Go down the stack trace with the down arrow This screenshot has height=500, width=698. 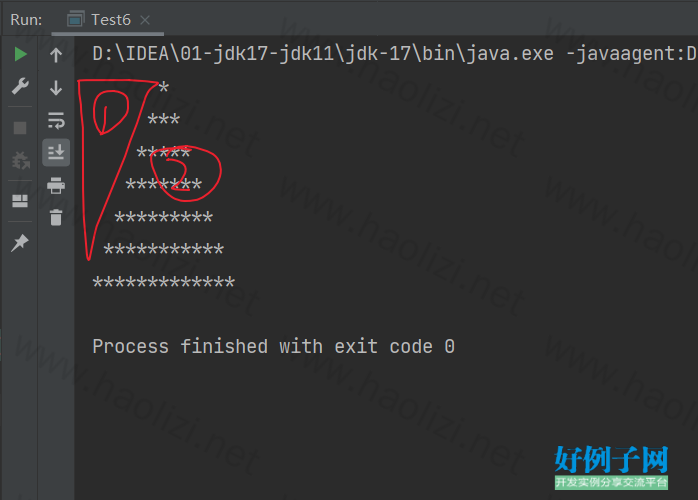pos(56,88)
